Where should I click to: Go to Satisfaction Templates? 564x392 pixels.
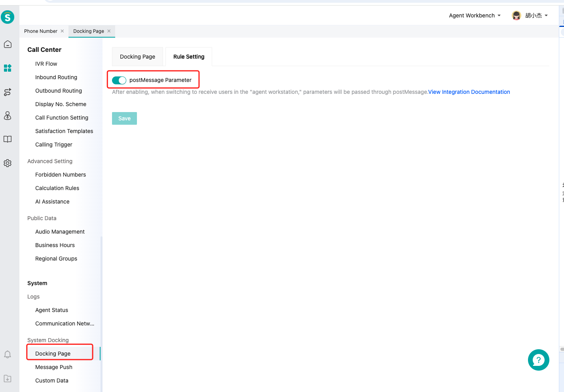(x=64, y=131)
